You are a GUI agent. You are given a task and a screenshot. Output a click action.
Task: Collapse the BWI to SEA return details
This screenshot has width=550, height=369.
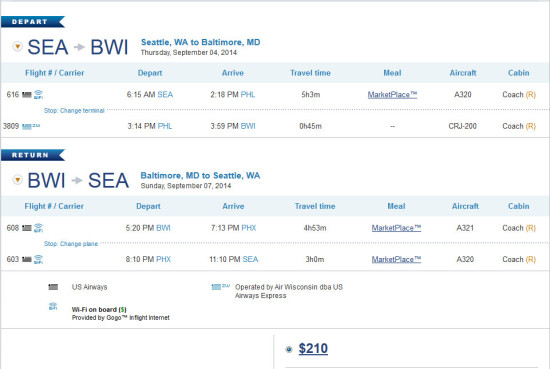coord(18,180)
